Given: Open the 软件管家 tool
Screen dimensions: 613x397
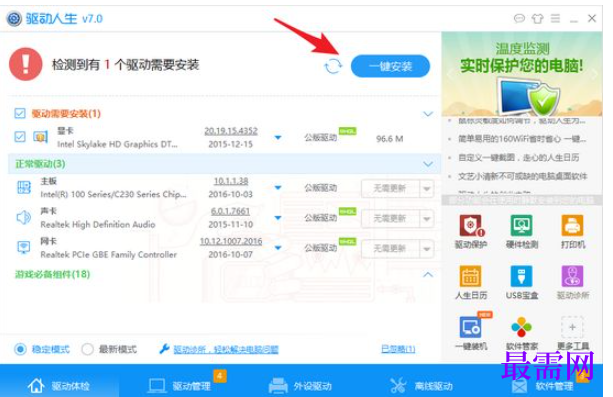Looking at the screenshot, I should click(522, 333).
